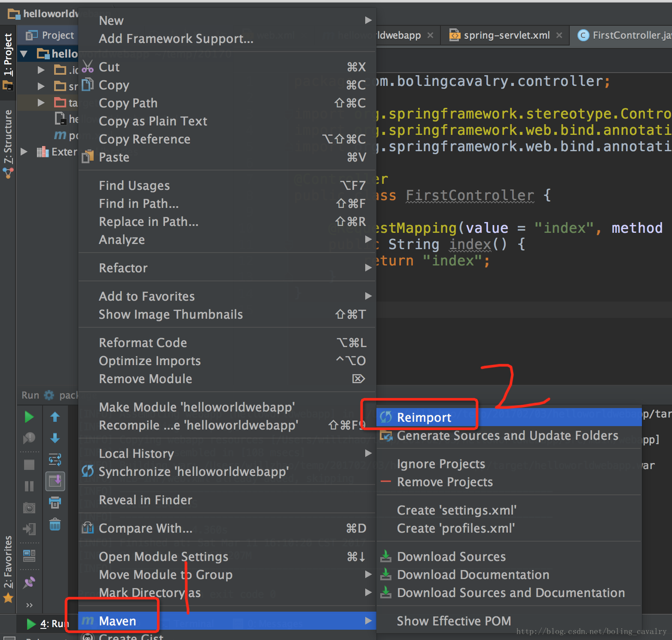Expand the target folder arrow

pos(41,103)
